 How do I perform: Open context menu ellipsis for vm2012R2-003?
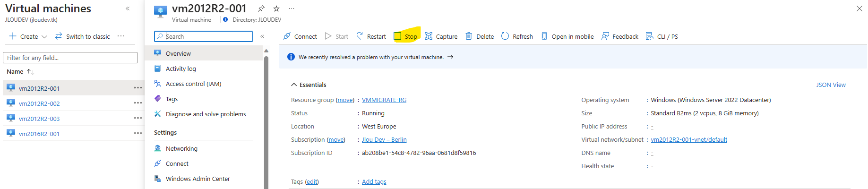tap(138, 118)
